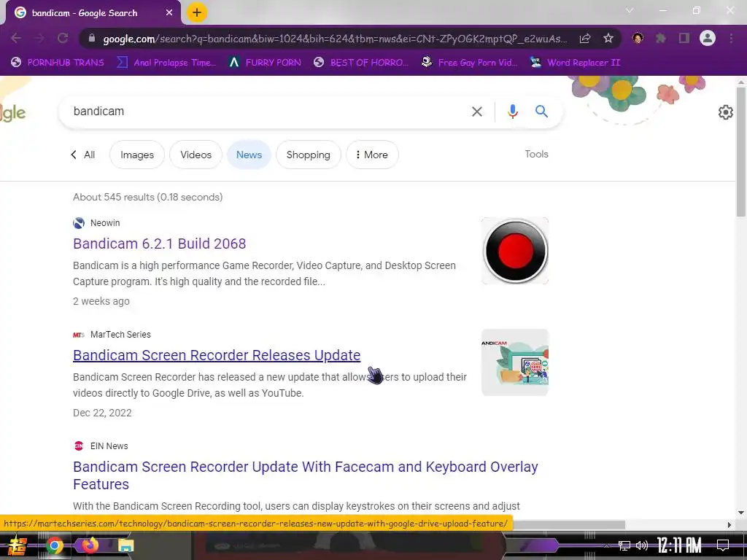Expand the More search filters

tap(372, 155)
